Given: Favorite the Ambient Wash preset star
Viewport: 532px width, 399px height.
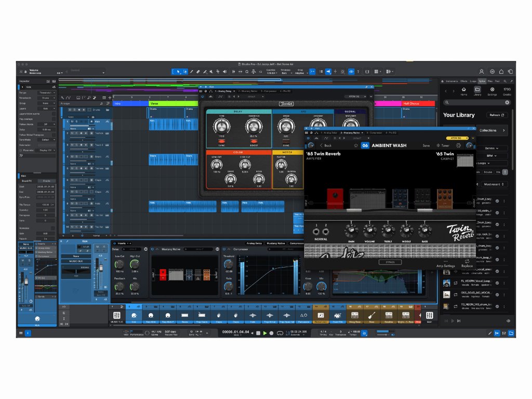Looking at the screenshot, I should click(356, 145).
